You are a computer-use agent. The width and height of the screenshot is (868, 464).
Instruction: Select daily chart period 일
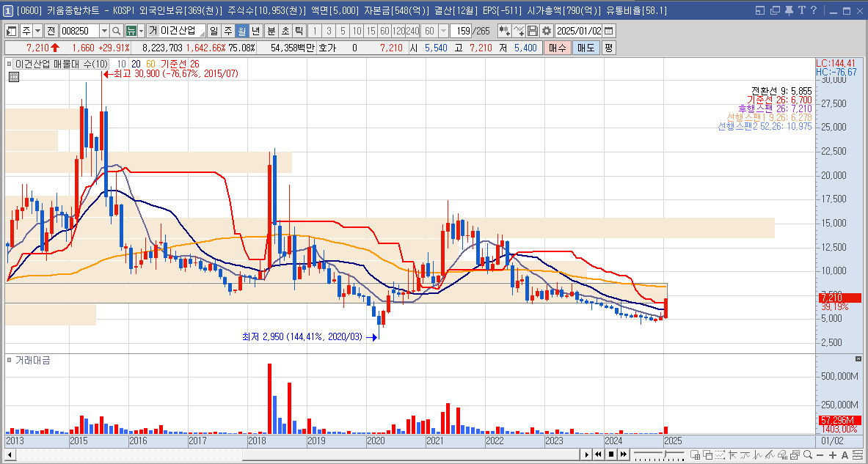coord(214,31)
